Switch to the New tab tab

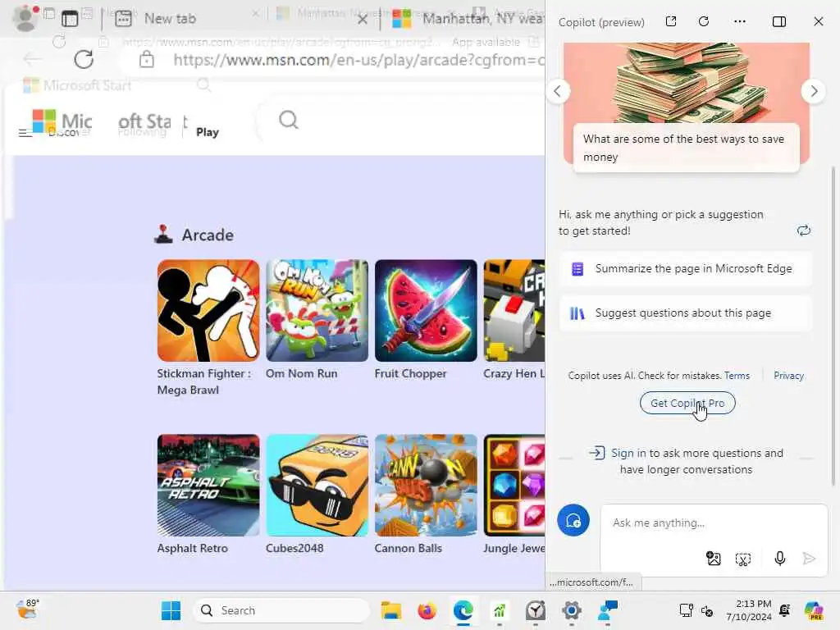pyautogui.click(x=170, y=19)
